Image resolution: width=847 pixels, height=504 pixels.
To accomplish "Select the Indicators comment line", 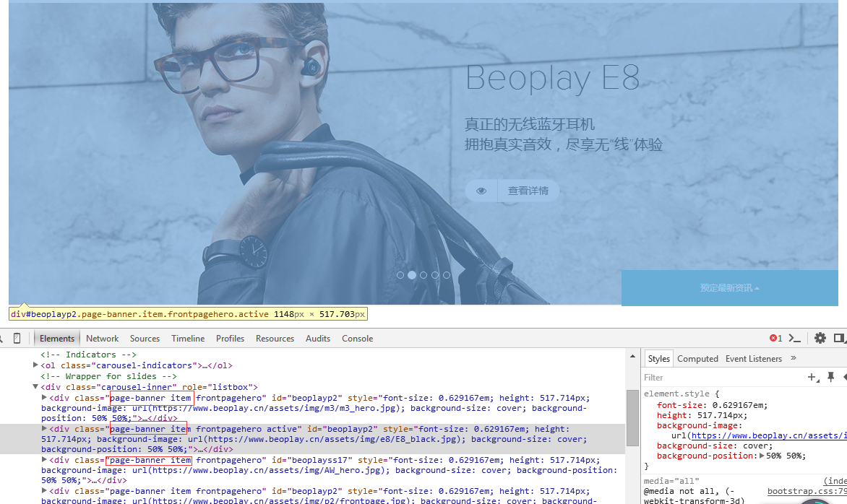I will point(89,355).
